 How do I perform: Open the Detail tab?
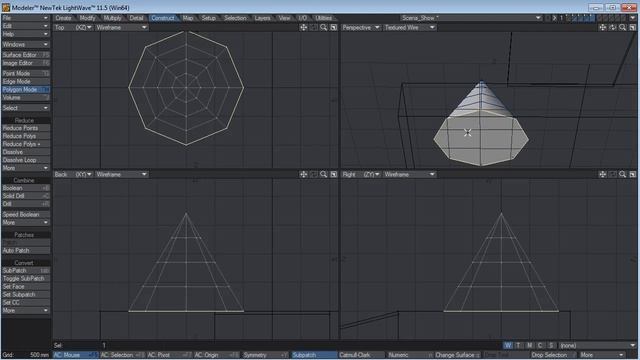[136, 18]
